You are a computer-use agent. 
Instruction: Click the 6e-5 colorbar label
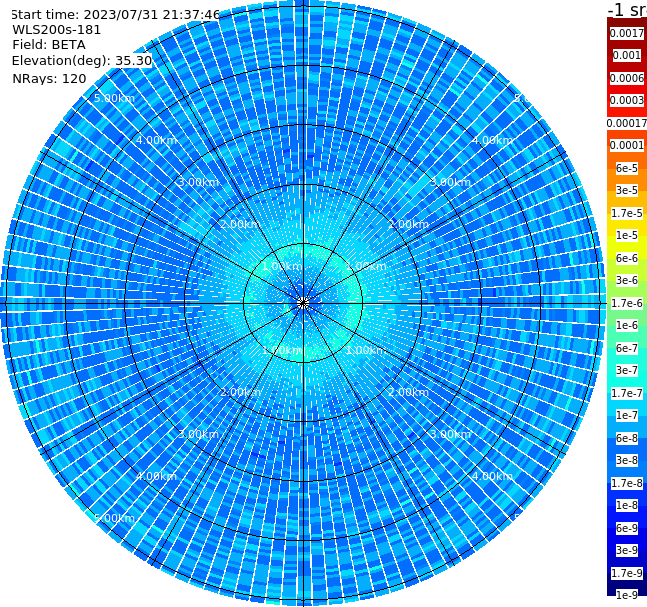click(627, 168)
